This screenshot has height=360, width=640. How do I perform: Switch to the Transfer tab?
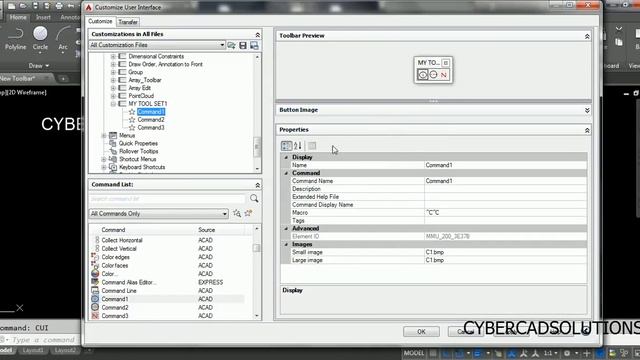[128, 22]
